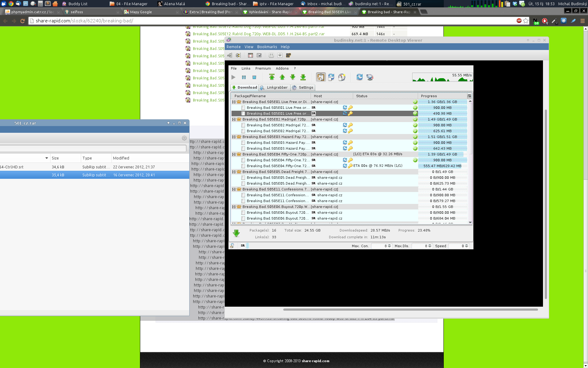The height and width of the screenshot is (368, 588).
Task: Open the Breaking.Bad.S05E12 part2.rar link
Action: tap(259, 34)
